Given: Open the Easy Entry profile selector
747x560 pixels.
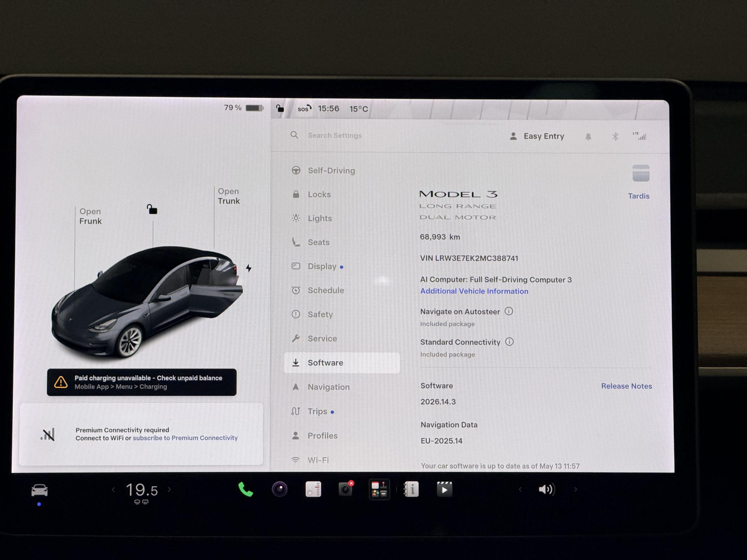Looking at the screenshot, I should [x=537, y=136].
